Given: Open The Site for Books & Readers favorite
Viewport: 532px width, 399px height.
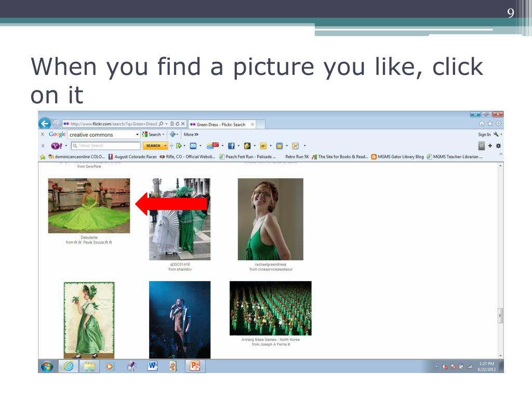Looking at the screenshot, I should pos(340,157).
